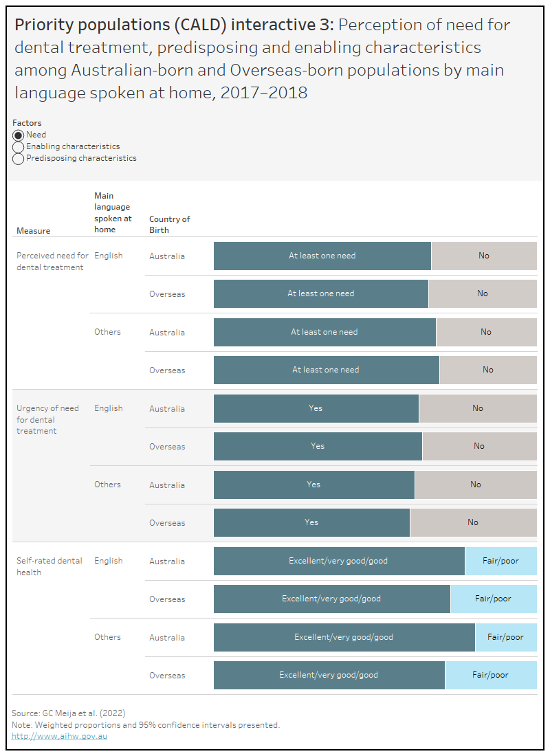
Task: Click 'Excellent/very good/good' bar for English Overseas
Action: pos(331,599)
